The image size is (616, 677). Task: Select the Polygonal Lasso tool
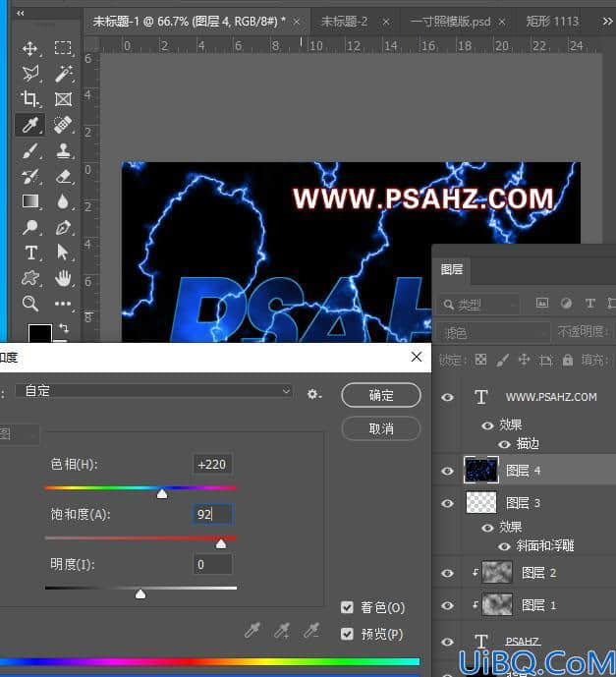tap(30, 74)
